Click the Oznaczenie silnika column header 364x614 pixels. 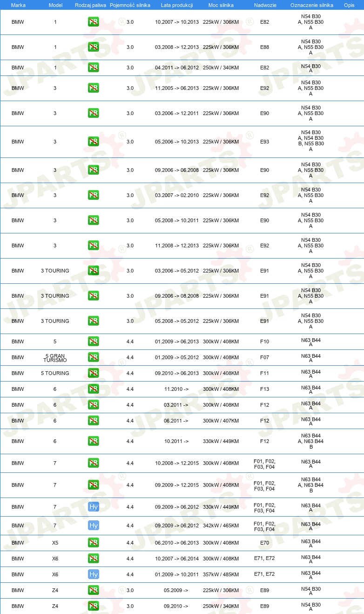click(311, 5)
